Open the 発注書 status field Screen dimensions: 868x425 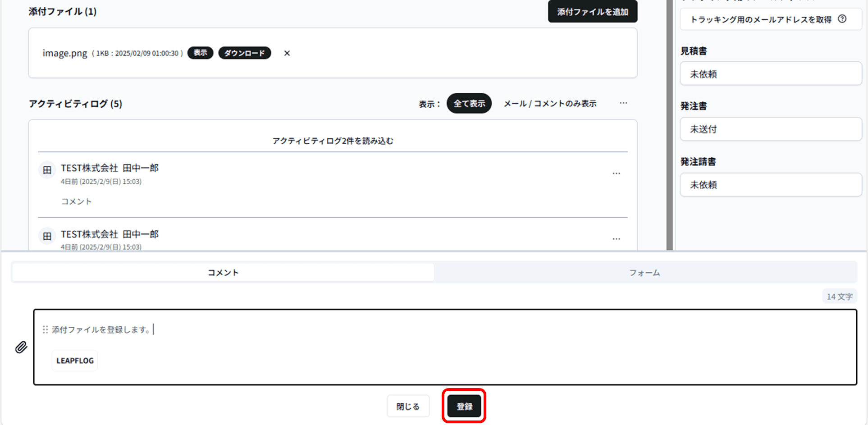click(770, 129)
